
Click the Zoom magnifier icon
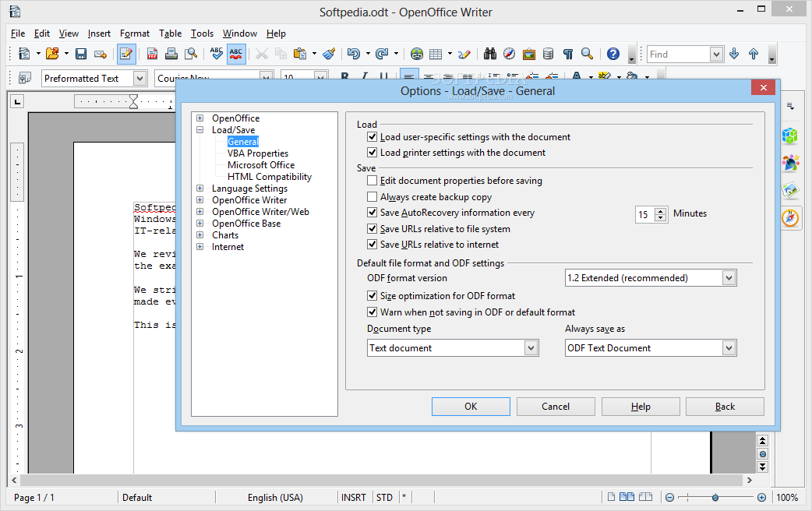[588, 54]
